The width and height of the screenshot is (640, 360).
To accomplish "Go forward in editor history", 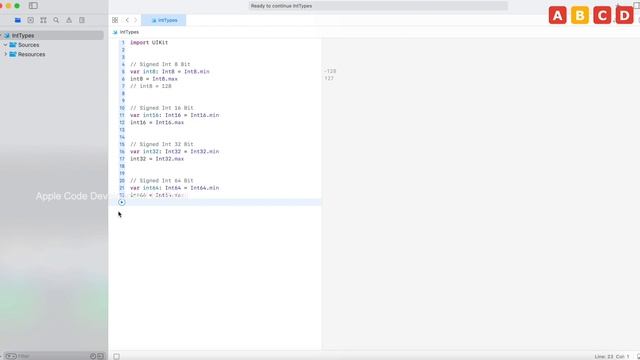I will (x=136, y=20).
